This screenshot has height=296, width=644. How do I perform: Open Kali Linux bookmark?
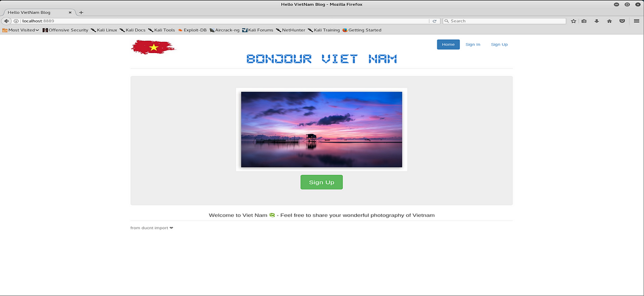[x=104, y=30]
